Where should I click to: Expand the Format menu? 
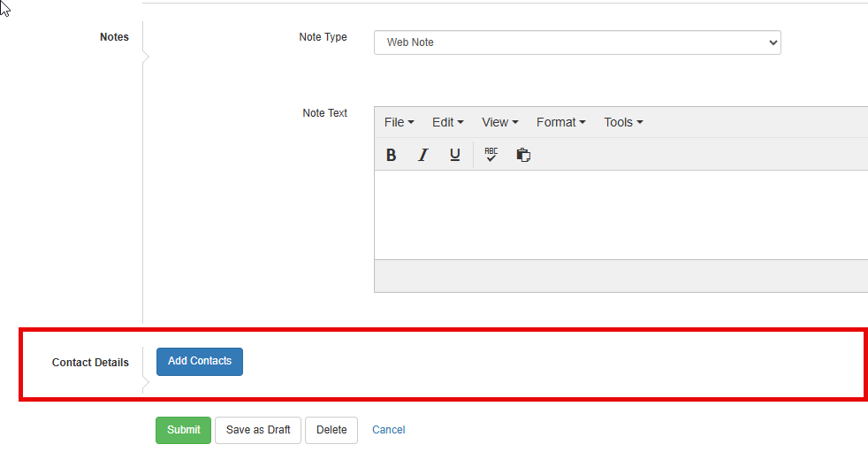[x=561, y=122]
